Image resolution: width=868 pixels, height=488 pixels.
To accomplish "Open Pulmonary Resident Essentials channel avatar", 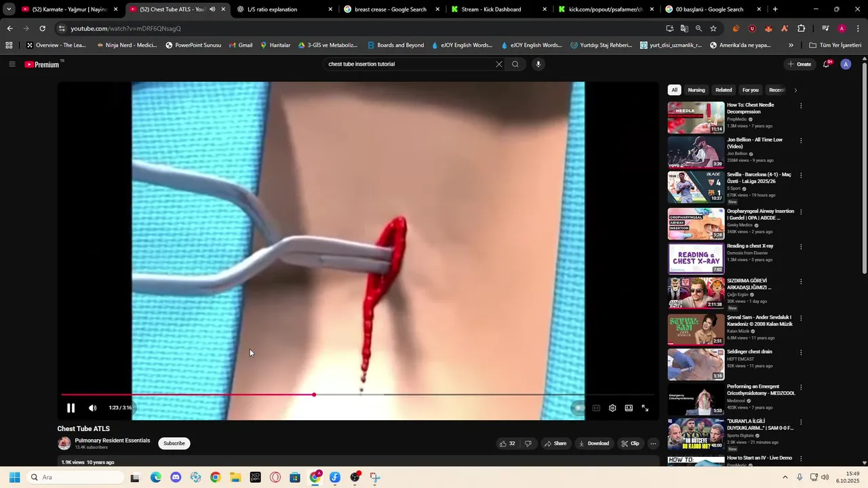I will (64, 443).
